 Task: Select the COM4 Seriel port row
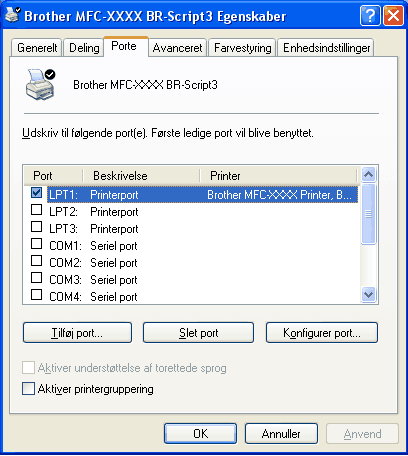click(192, 297)
